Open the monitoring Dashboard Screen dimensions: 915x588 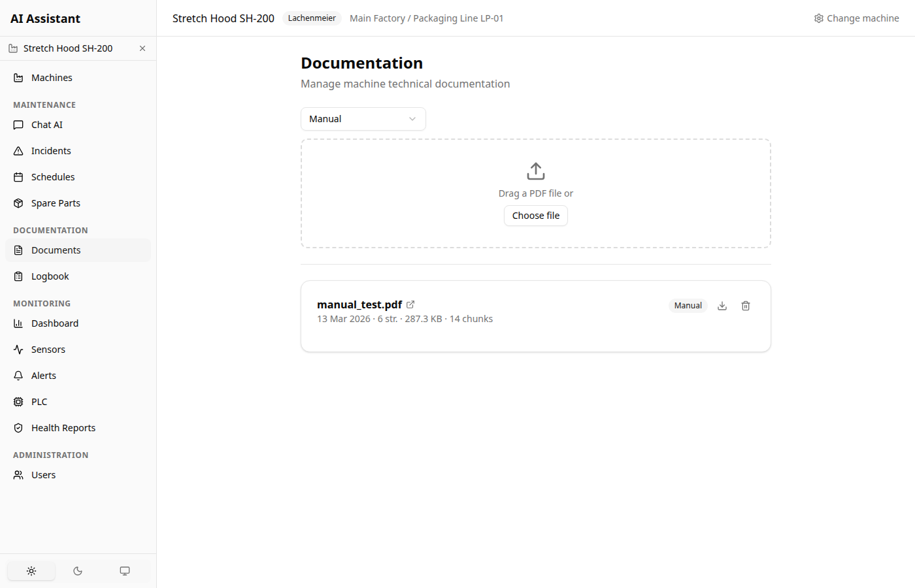click(x=54, y=323)
